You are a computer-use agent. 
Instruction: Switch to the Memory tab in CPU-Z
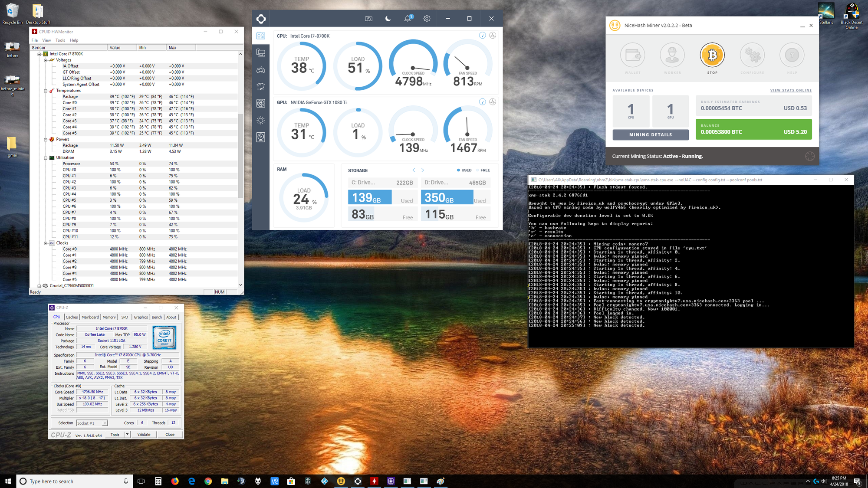109,317
